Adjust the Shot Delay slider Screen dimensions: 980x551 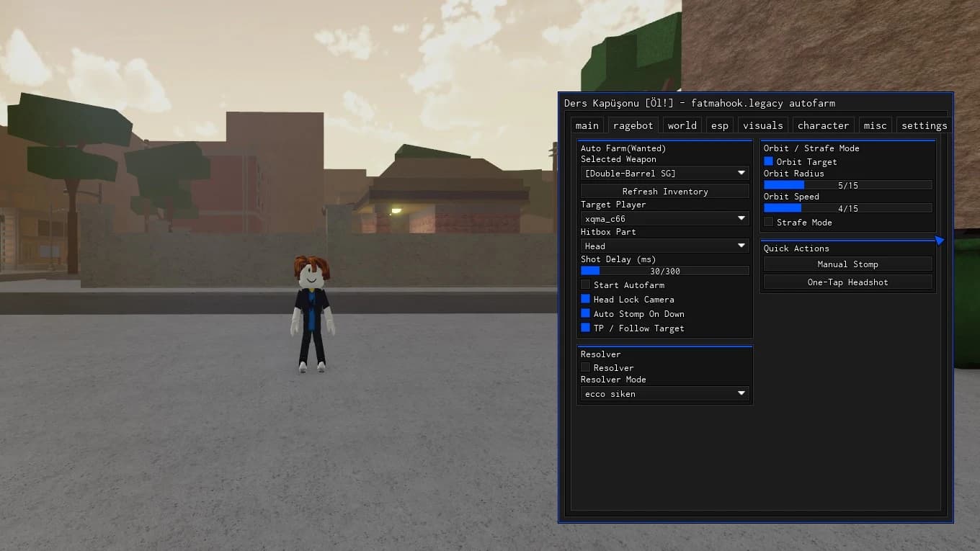point(664,271)
